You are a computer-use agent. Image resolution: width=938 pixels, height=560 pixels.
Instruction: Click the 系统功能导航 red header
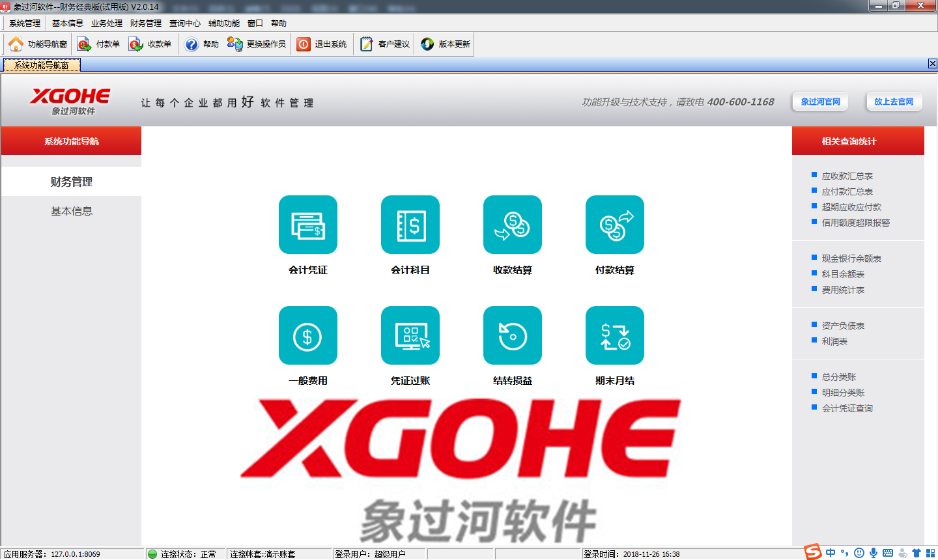click(x=71, y=141)
